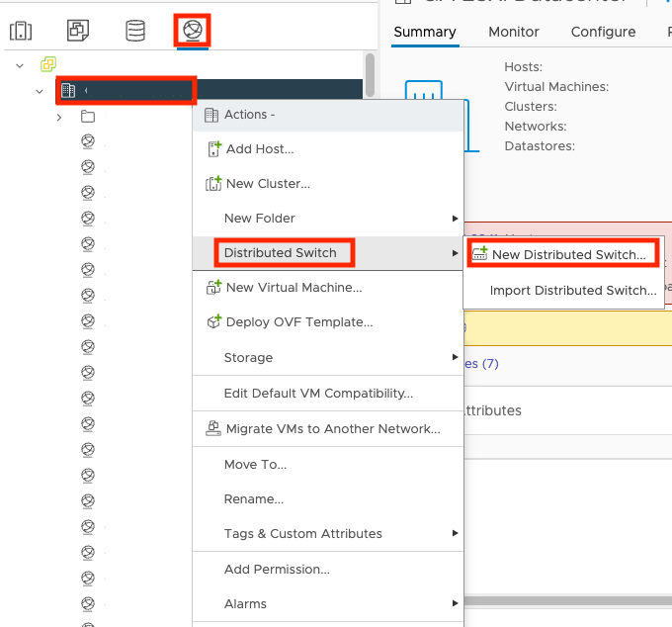Collapse the top-level vCenter tree node
Screen dimensions: 672x627
click(x=20, y=65)
